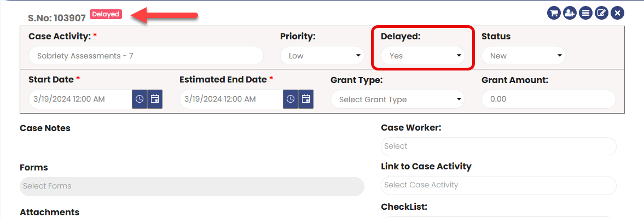This screenshot has width=644, height=218.
Task: Click the Estimated End Date text field
Action: [231, 99]
